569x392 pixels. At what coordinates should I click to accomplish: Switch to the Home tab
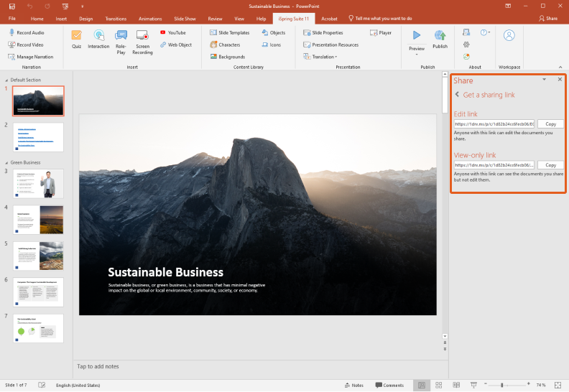37,19
